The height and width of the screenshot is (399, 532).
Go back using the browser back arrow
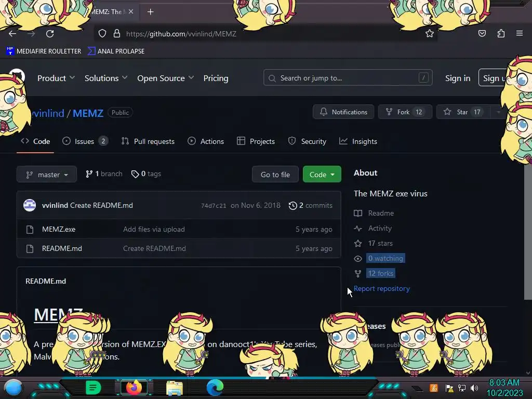coord(12,34)
